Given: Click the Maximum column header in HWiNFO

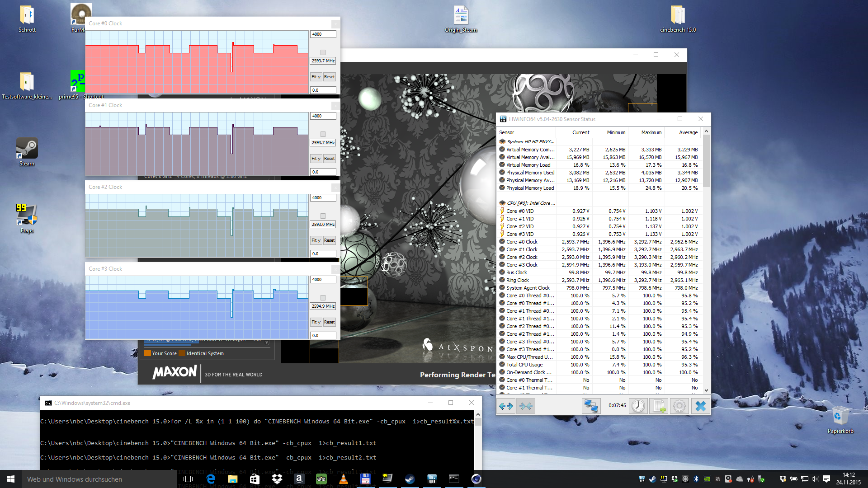Looking at the screenshot, I should 651,132.
